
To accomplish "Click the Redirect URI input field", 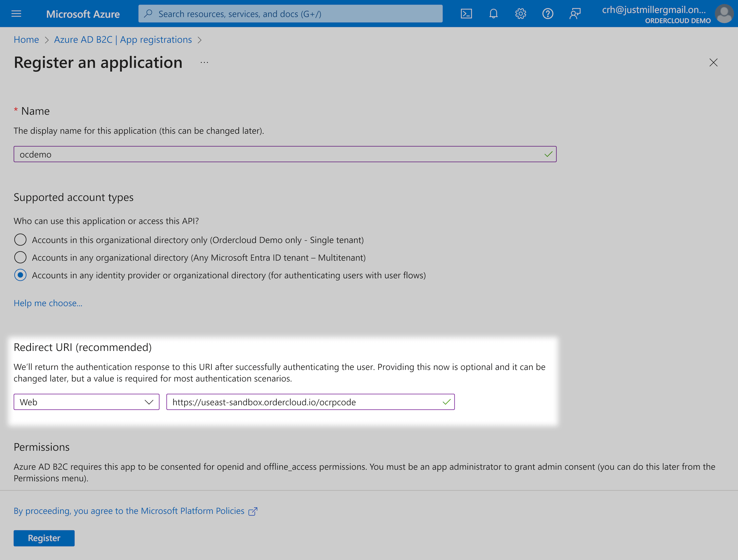I will click(x=310, y=402).
